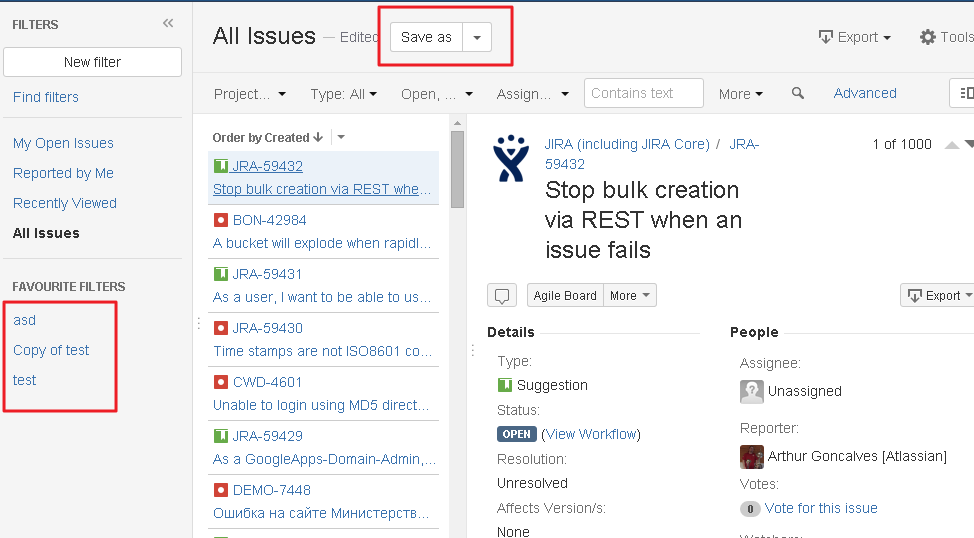This screenshot has width=974, height=538.
Task: Select All Issues filter
Action: [46, 233]
